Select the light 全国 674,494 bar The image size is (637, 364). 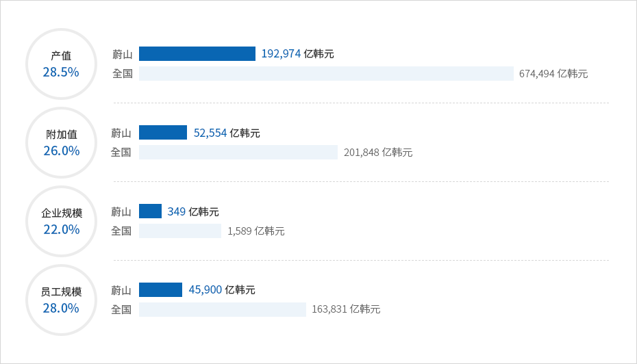(x=326, y=73)
